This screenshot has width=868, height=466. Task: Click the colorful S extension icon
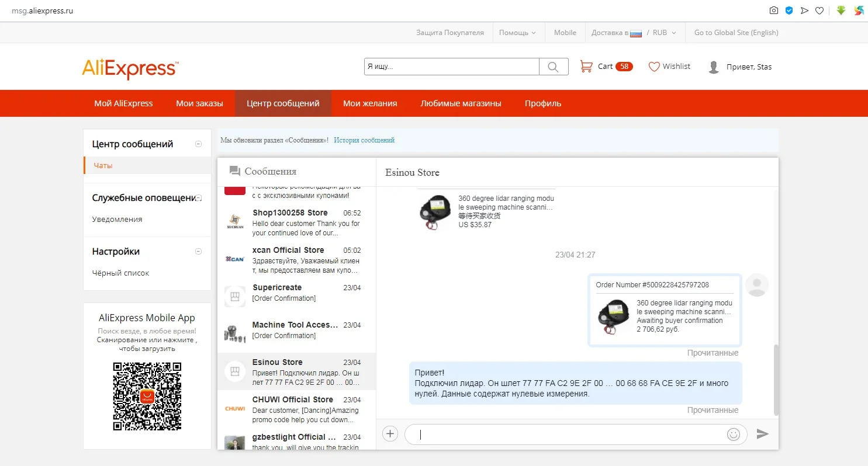pyautogui.click(x=859, y=11)
